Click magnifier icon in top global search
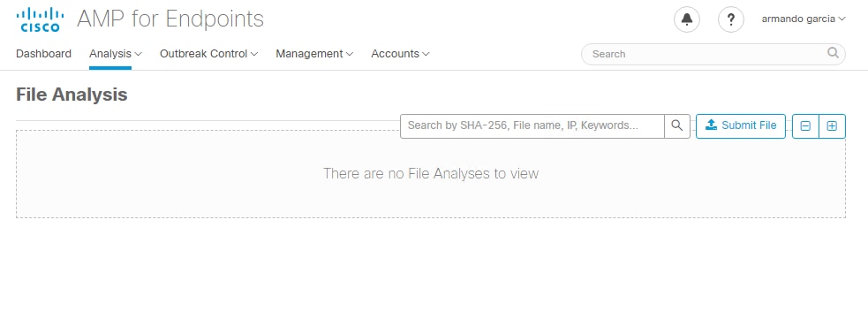This screenshot has width=868, height=326. (833, 53)
